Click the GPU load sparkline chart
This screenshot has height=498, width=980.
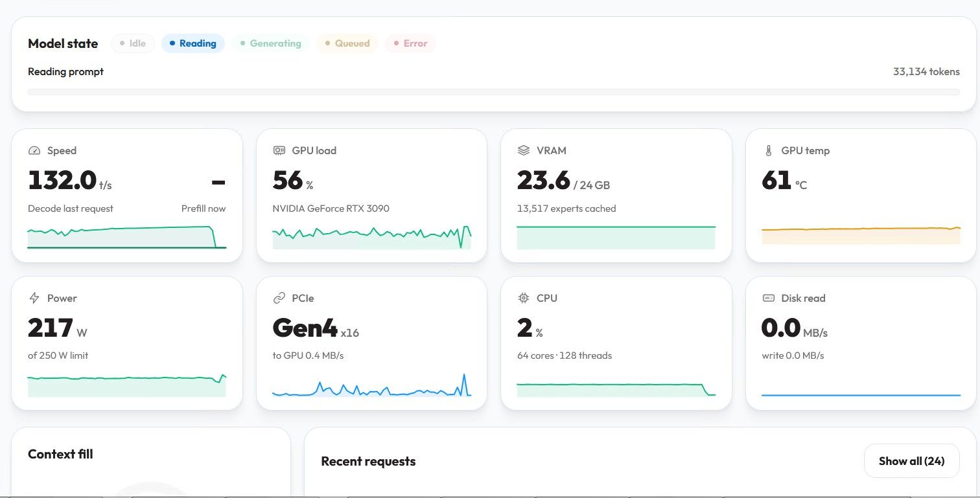[x=372, y=237]
